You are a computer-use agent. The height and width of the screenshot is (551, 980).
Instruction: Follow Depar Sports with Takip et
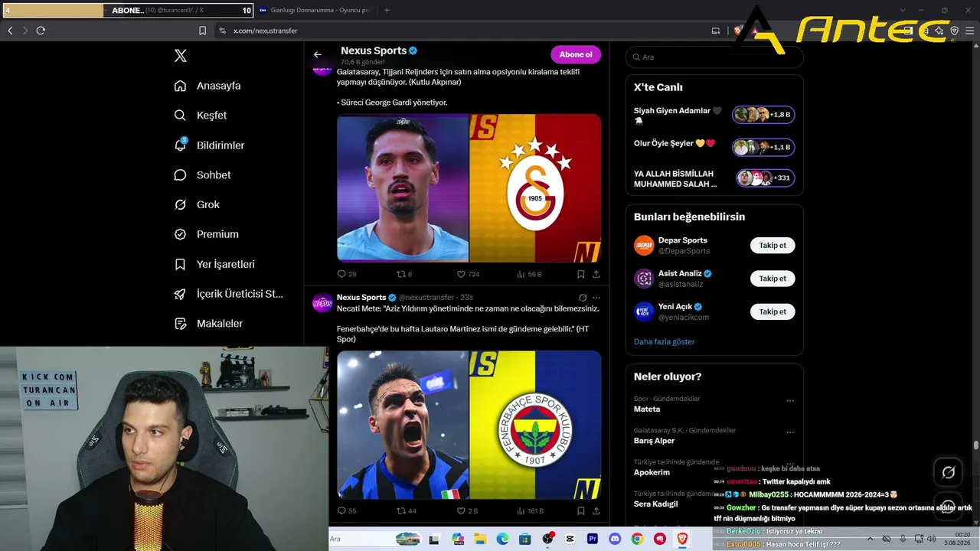(773, 246)
